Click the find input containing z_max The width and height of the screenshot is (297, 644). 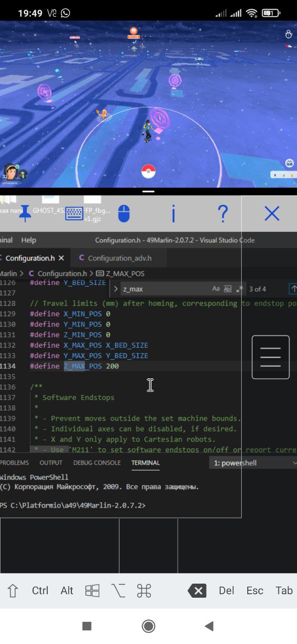(x=165, y=289)
